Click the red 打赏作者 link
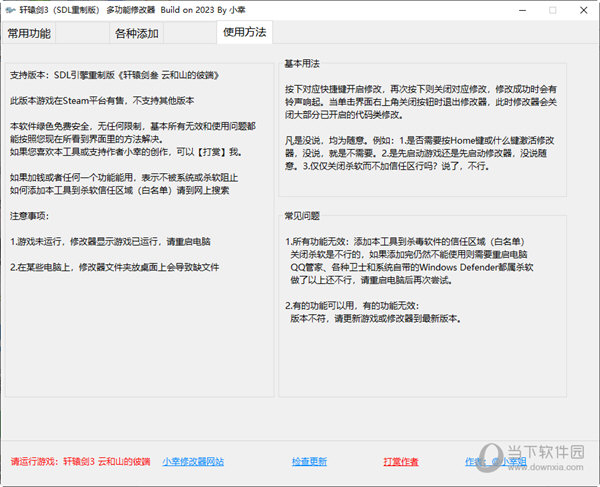Image resolution: width=600 pixels, height=487 pixels. 401,461
